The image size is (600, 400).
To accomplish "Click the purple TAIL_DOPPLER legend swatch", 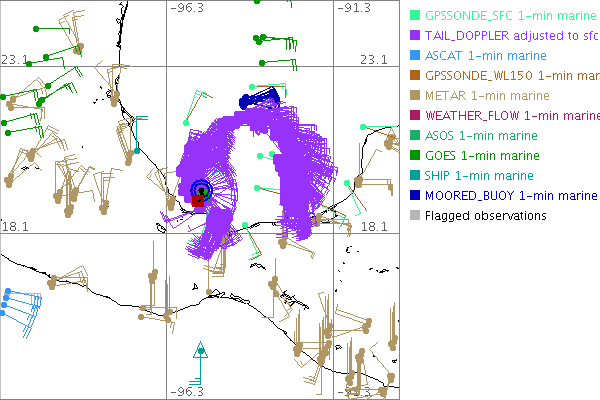I will [415, 35].
